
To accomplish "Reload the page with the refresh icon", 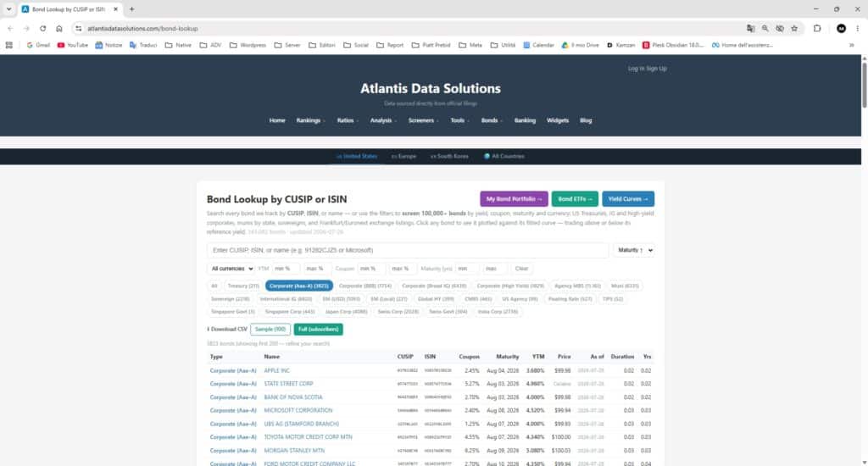I will pyautogui.click(x=42, y=28).
